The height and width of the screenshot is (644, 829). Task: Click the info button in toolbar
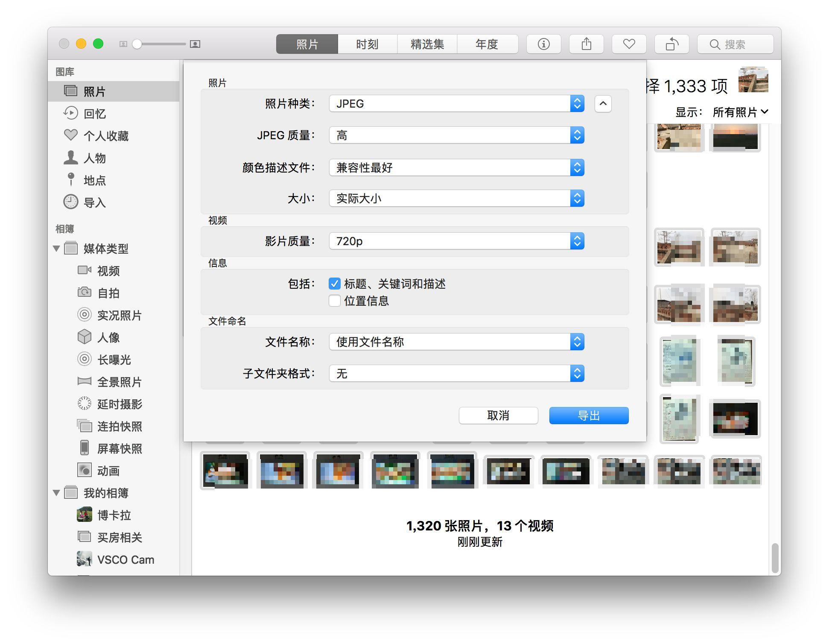point(543,44)
